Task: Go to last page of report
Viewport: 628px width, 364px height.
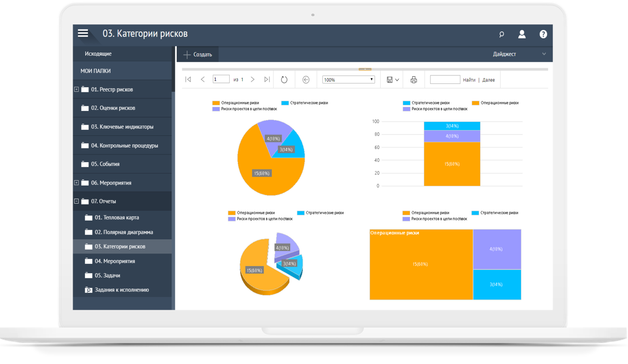Action: (x=267, y=80)
